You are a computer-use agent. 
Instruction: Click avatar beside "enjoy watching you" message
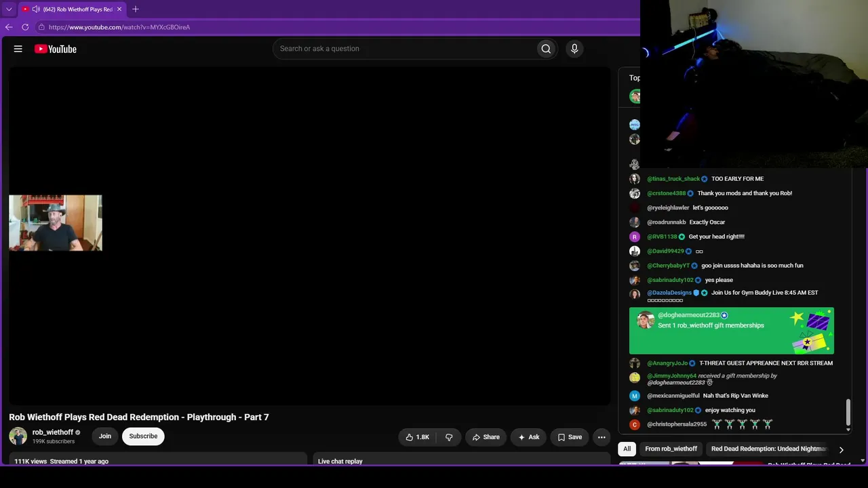(x=635, y=410)
